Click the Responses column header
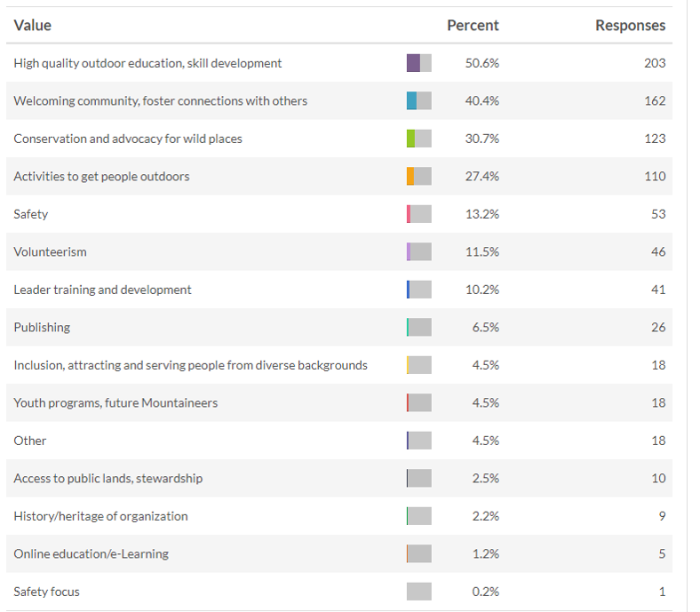 (x=630, y=26)
